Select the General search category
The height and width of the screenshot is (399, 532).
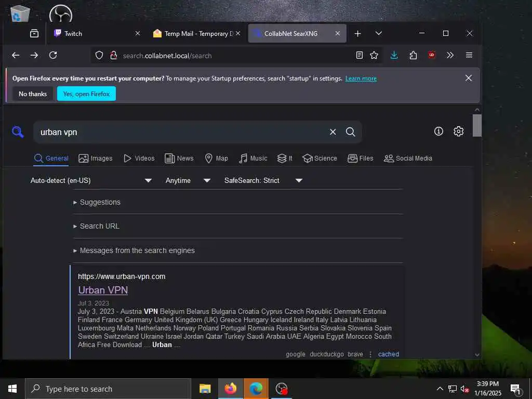tap(51, 158)
